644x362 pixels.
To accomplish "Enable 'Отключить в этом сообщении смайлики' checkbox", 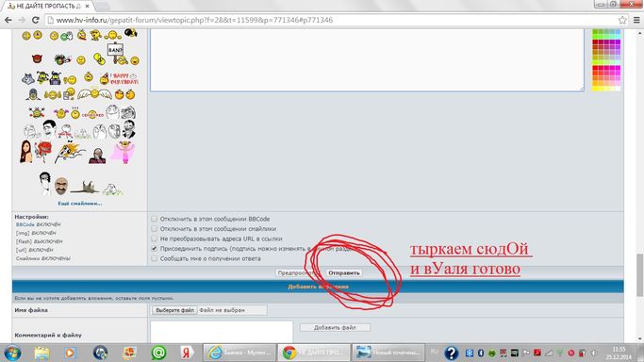I will pyautogui.click(x=154, y=229).
